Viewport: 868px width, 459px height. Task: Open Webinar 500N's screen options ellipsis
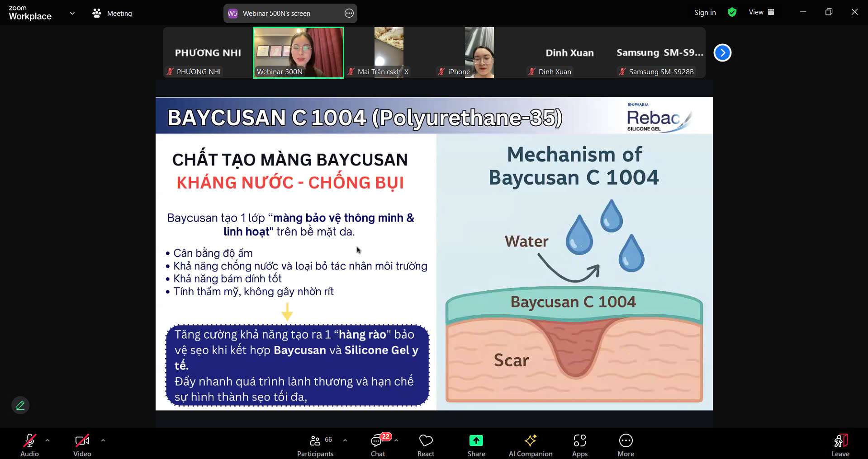click(349, 13)
